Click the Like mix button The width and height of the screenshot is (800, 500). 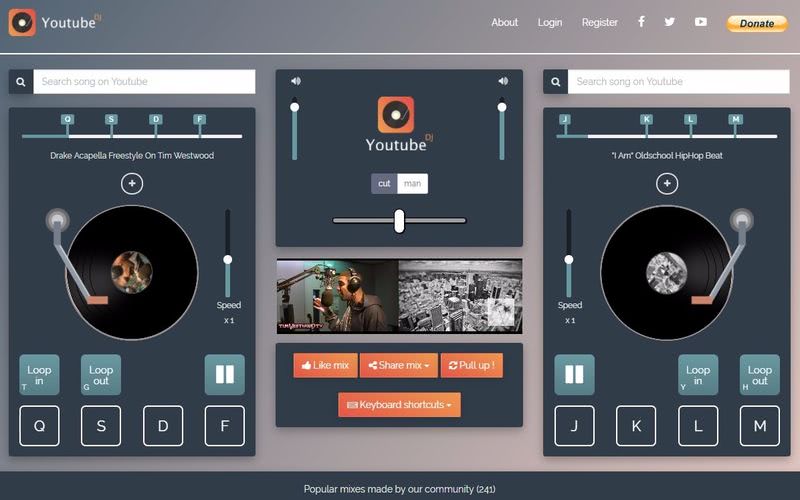(x=326, y=365)
